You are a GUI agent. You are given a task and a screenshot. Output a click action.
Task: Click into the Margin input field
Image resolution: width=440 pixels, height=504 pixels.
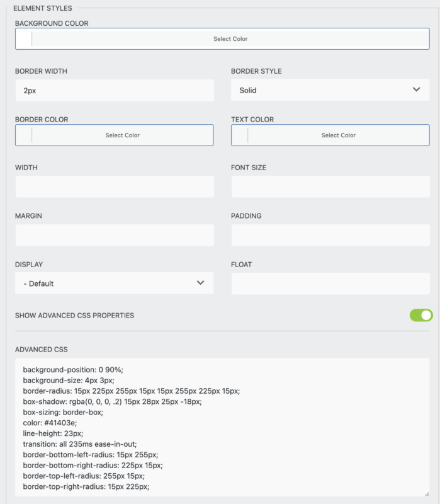(x=115, y=235)
